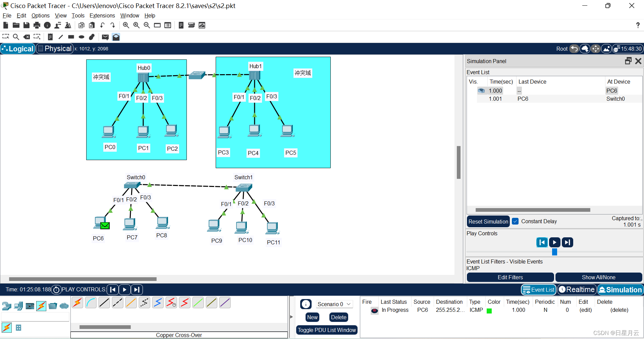Select the Inspect magnifier tool
The width and height of the screenshot is (644, 339).
coord(16,37)
